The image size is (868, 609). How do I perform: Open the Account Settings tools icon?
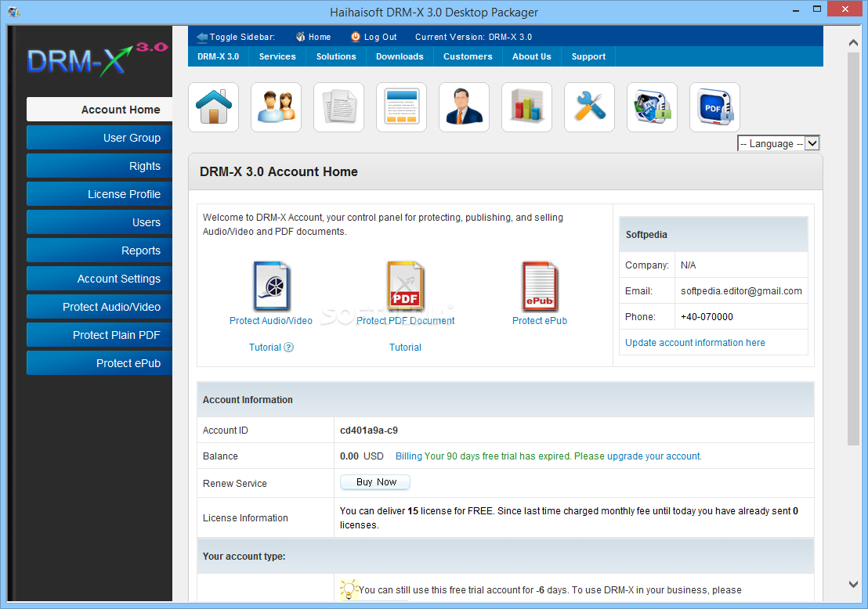pyautogui.click(x=590, y=107)
